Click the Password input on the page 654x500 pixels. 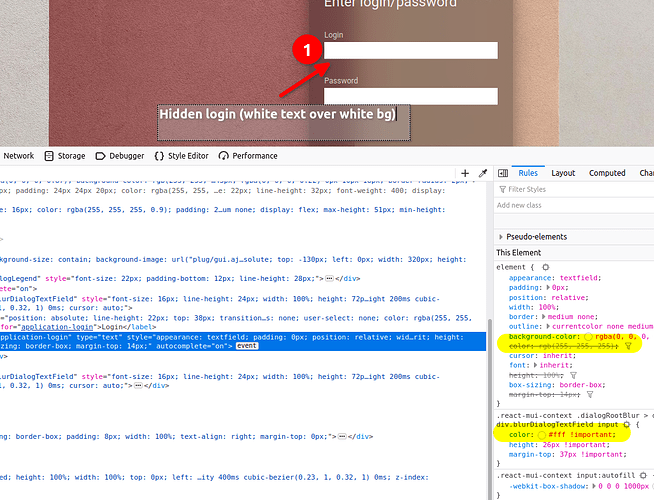coord(411,96)
